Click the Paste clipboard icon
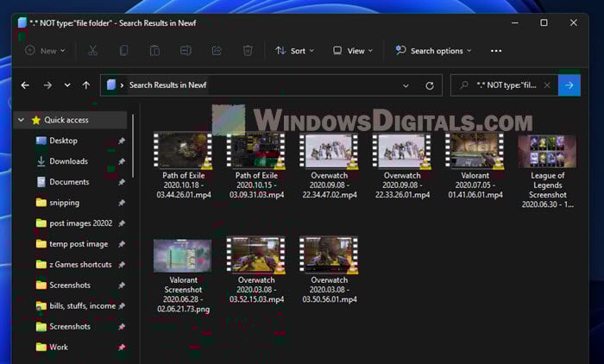The image size is (604, 364). click(154, 50)
